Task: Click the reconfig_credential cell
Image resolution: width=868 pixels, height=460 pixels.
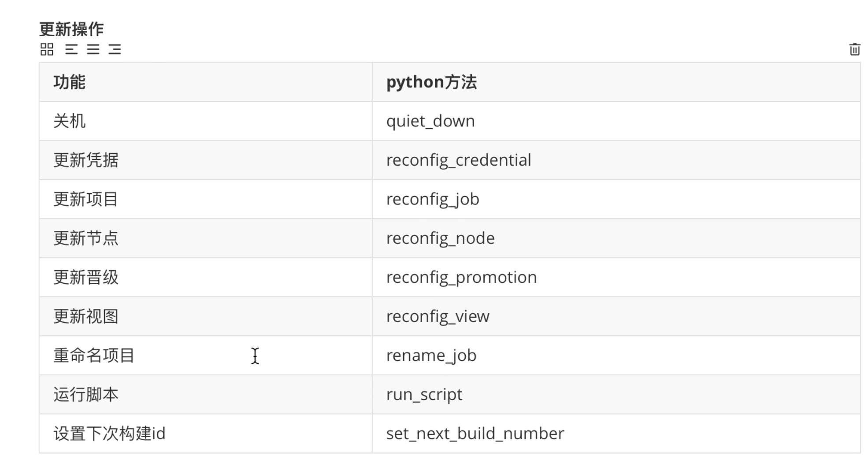Action: 616,160
